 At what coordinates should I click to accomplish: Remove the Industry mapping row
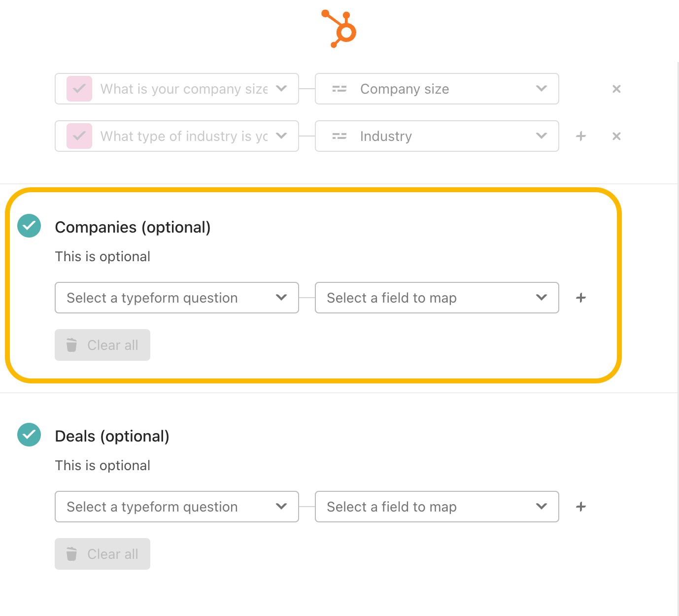pos(616,136)
